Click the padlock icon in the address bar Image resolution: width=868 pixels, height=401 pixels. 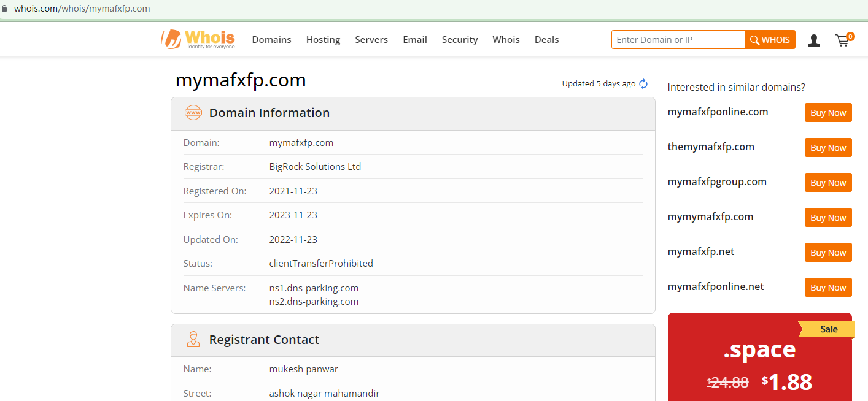coord(4,9)
